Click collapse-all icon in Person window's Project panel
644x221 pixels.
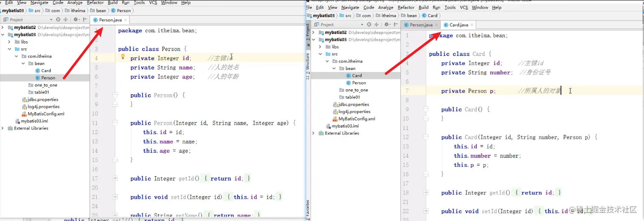[x=66, y=19]
